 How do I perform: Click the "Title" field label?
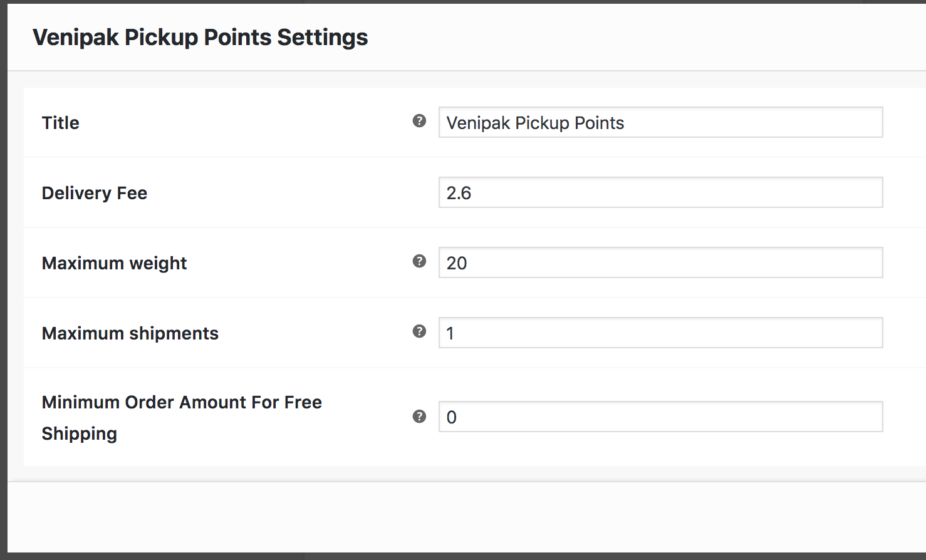coord(61,123)
